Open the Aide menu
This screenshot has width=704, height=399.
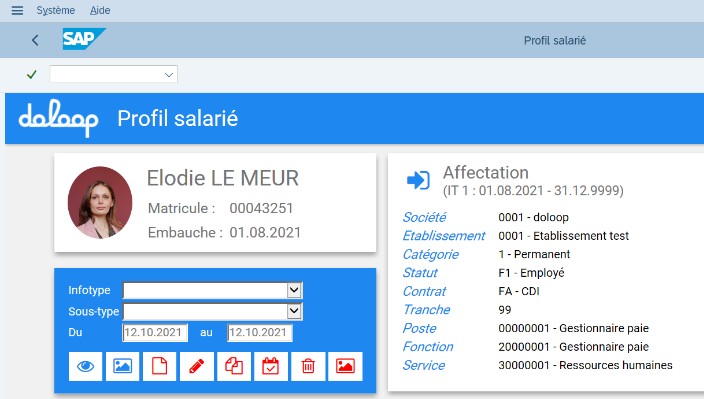tap(100, 10)
